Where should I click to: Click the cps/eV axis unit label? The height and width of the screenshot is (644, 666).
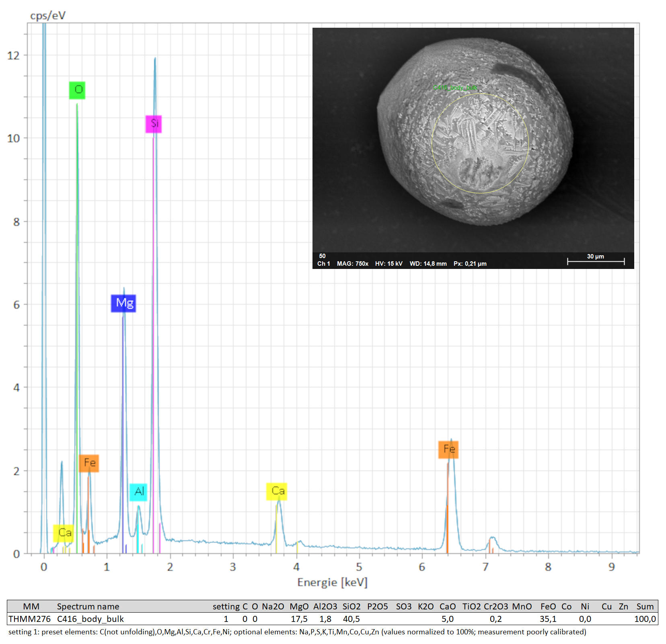click(48, 15)
